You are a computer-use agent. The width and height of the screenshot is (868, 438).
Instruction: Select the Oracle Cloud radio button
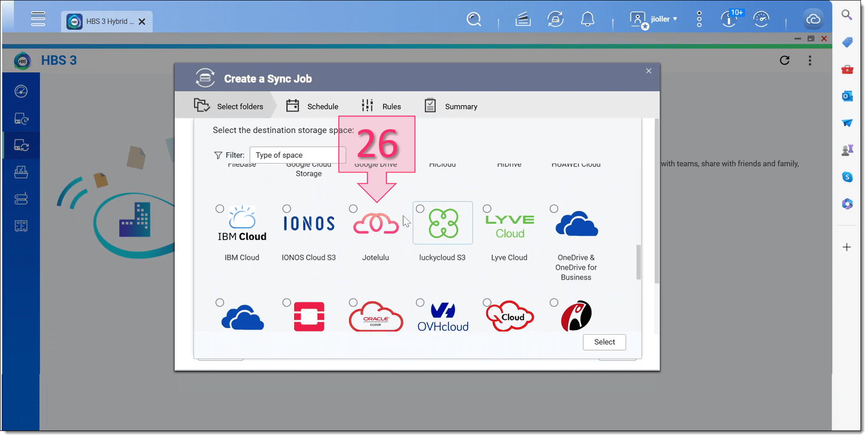pos(353,303)
